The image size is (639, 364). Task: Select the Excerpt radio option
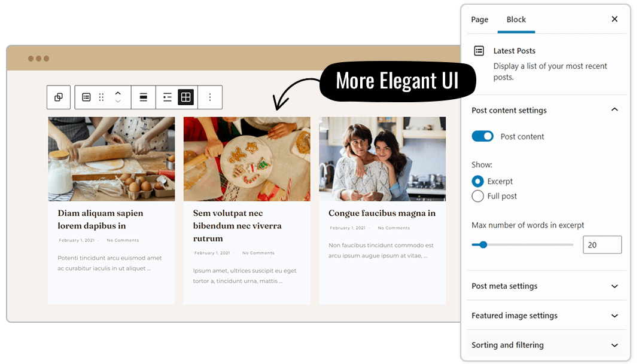click(x=477, y=181)
